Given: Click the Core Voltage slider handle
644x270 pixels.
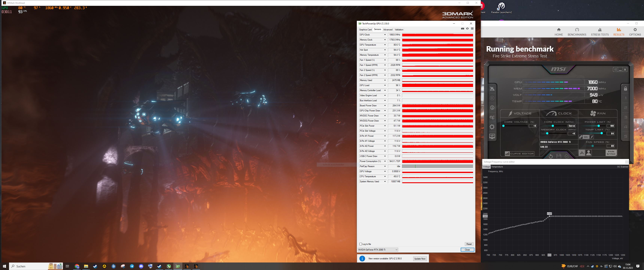Looking at the screenshot, I should coord(503,126).
